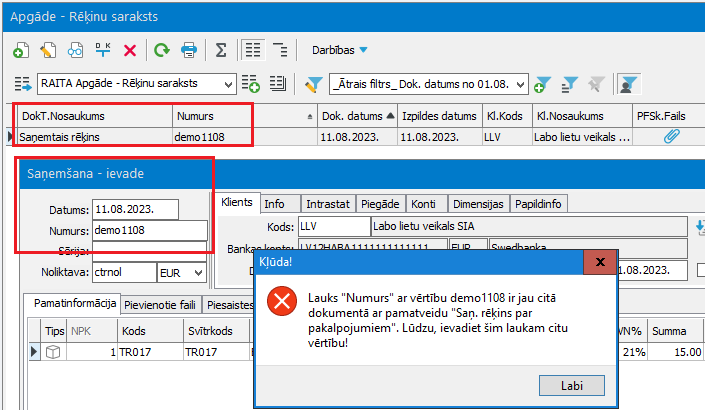Select the tree outline view icon
The height and width of the screenshot is (410, 705).
(280, 49)
